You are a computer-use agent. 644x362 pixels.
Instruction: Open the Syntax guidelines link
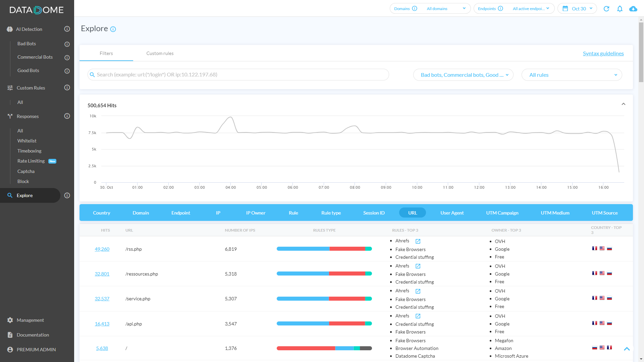tap(603, 53)
